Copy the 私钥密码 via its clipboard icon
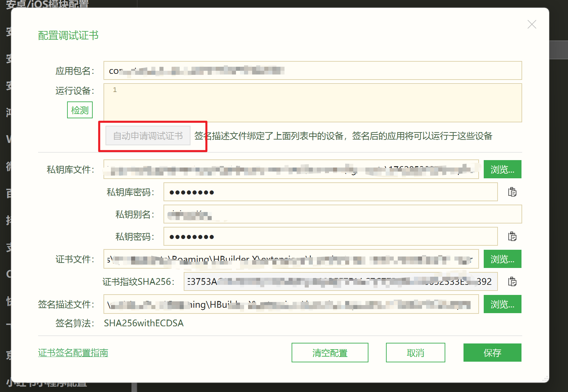Viewport: 568px width, 392px height. pos(512,236)
